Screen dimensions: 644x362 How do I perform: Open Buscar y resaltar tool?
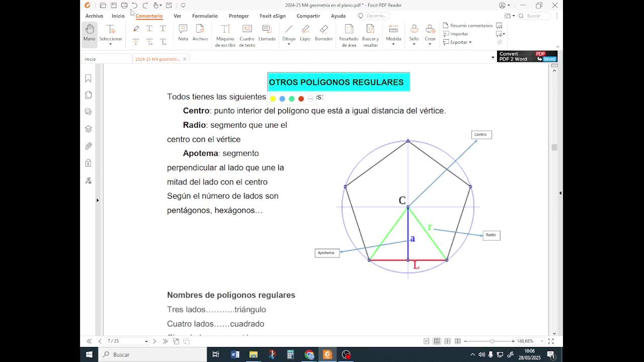[370, 35]
